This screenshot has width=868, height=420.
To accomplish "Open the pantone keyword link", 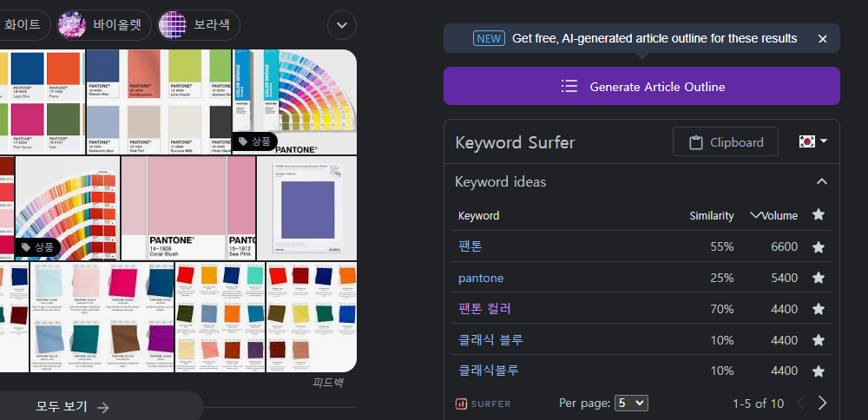I will 481,279.
